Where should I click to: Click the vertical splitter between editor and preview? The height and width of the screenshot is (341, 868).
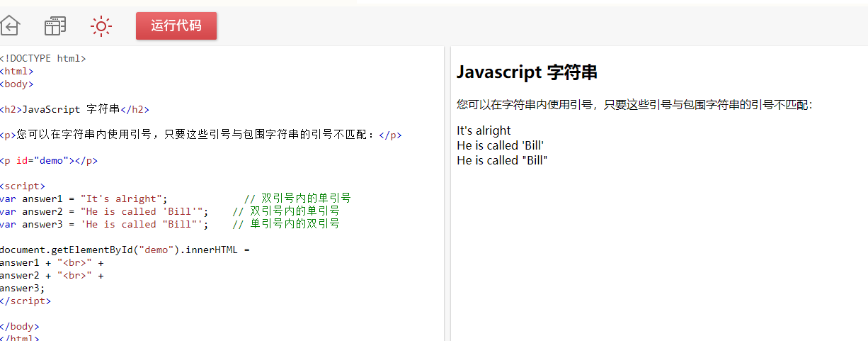pyautogui.click(x=447, y=194)
